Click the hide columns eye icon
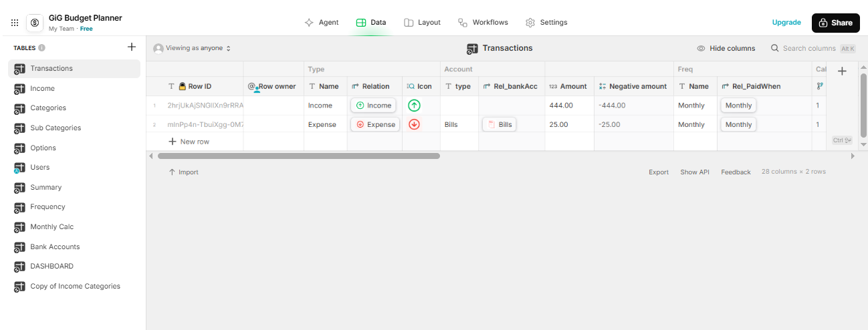This screenshot has height=330, width=868. (x=701, y=48)
